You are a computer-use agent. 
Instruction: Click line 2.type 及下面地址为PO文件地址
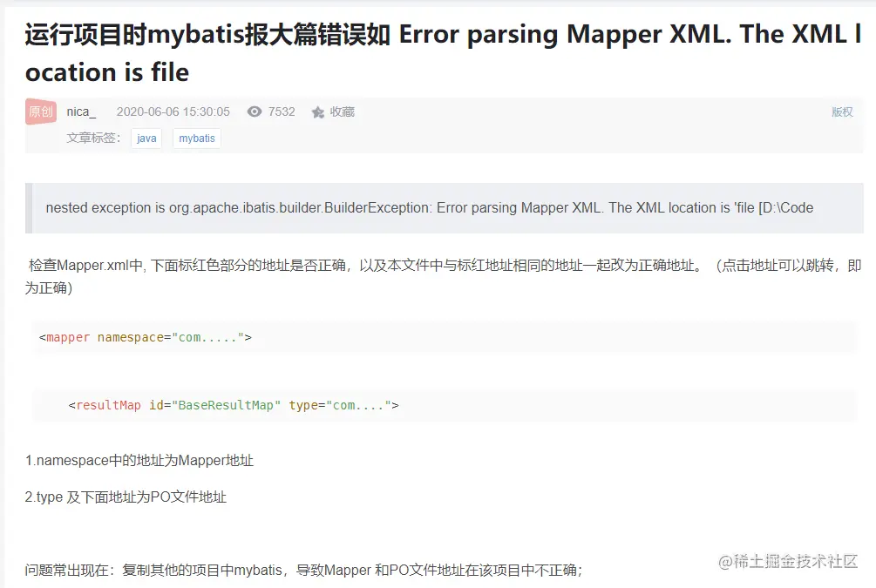click(x=126, y=497)
